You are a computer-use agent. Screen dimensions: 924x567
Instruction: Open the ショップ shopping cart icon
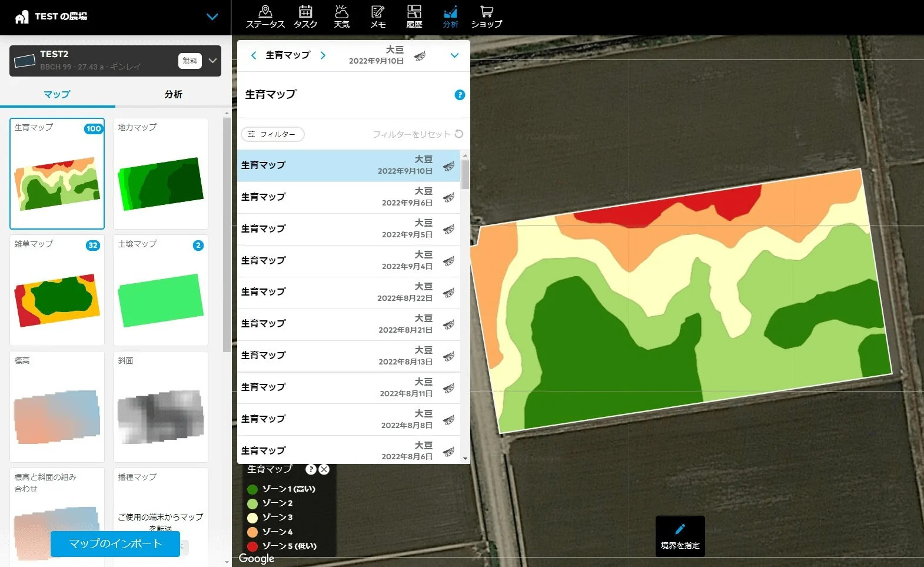[x=486, y=16]
